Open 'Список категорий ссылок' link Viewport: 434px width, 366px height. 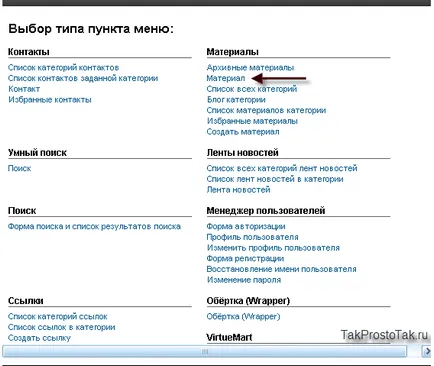point(58,316)
